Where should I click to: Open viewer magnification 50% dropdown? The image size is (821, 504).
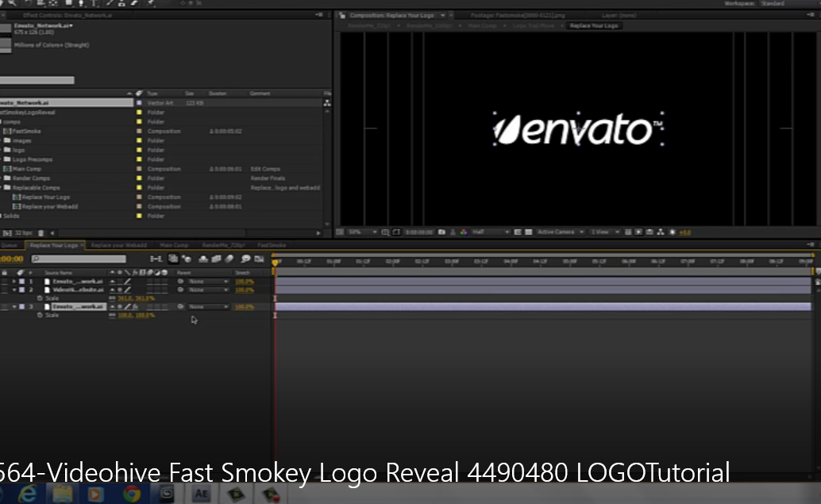click(x=362, y=232)
